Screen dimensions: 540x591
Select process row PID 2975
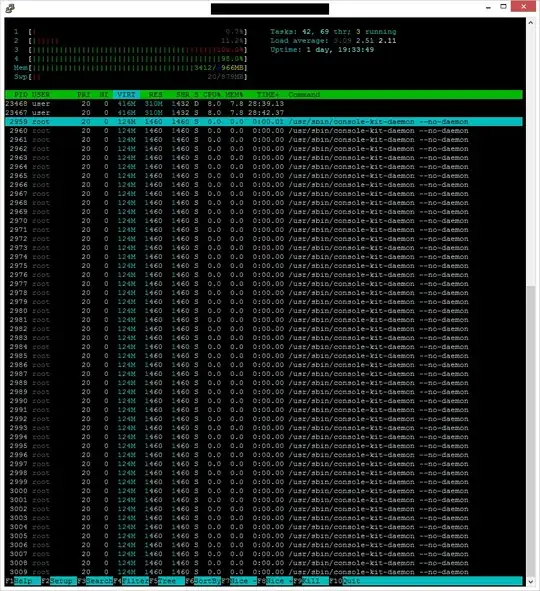click(264, 266)
